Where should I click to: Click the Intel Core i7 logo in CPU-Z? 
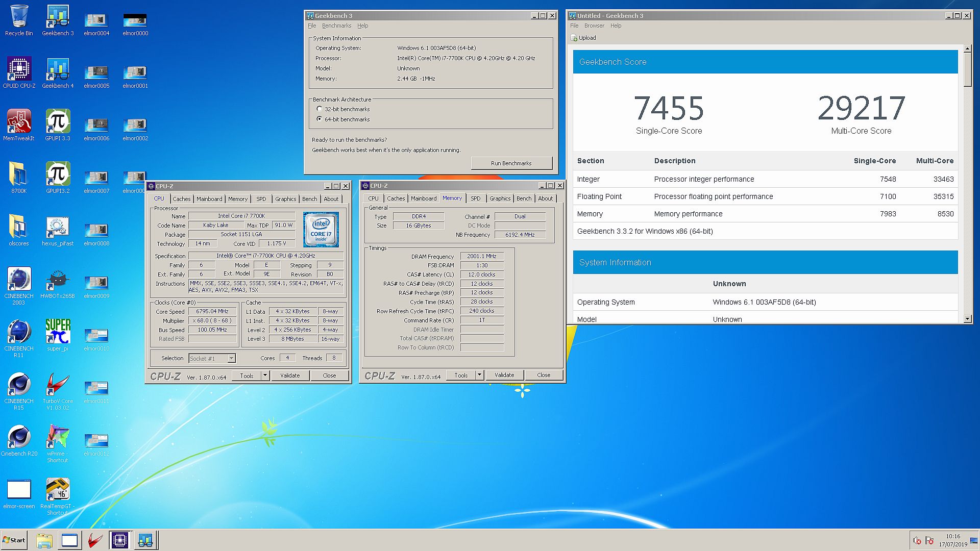pos(321,230)
